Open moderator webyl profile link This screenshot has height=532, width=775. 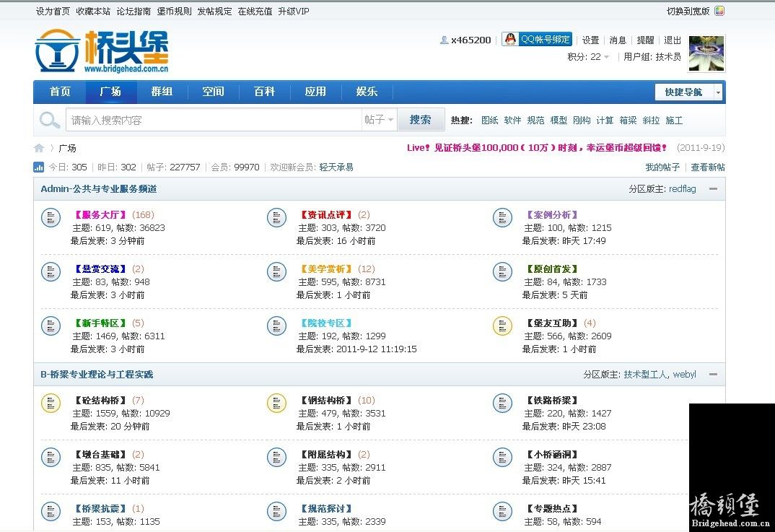tap(685, 375)
